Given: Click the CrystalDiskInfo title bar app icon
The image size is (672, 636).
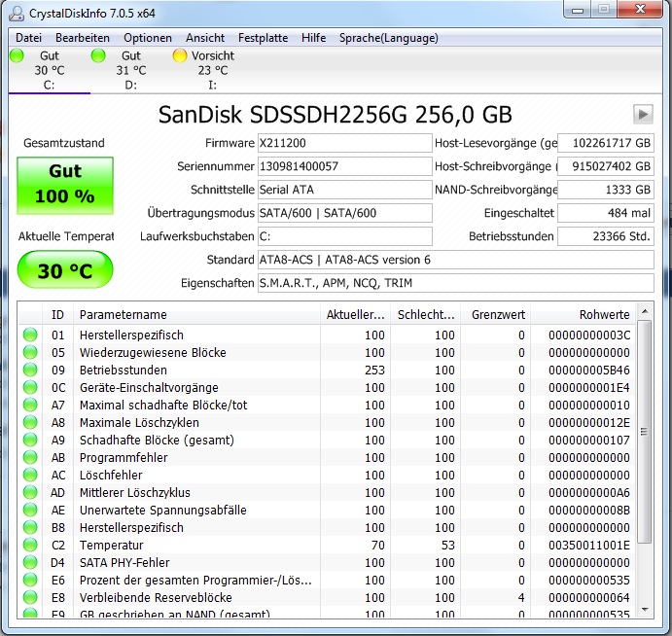Looking at the screenshot, I should pyautogui.click(x=17, y=13).
